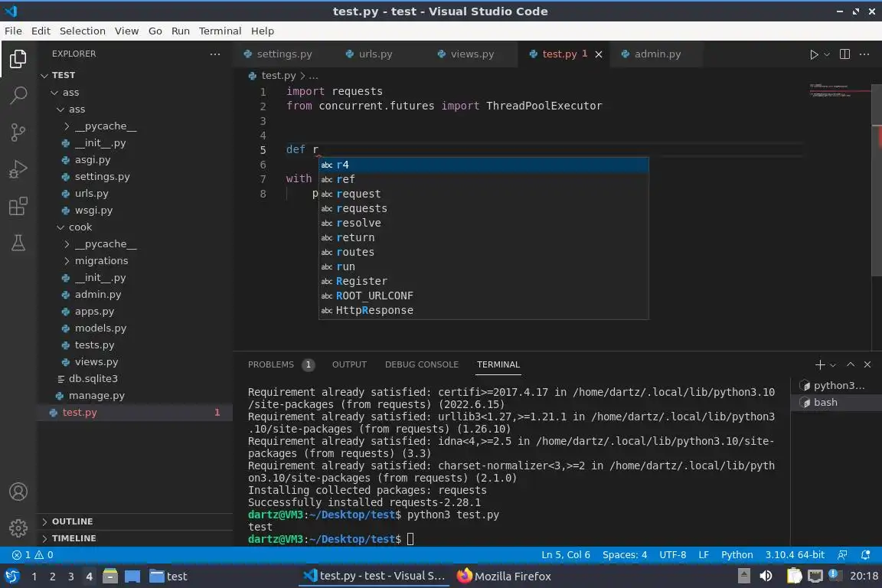The width and height of the screenshot is (882, 588).
Task: Open wsgi.py in the explorer
Action: point(134,211)
